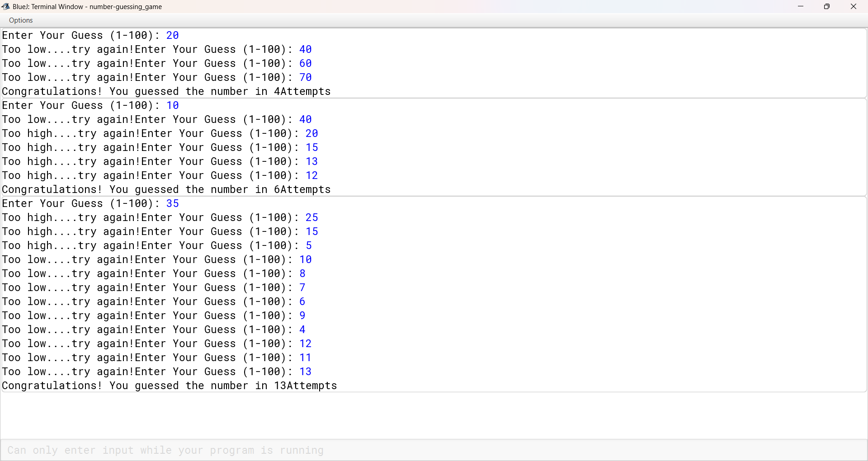This screenshot has height=461, width=868.
Task: Click the guess value 70
Action: coord(305,77)
